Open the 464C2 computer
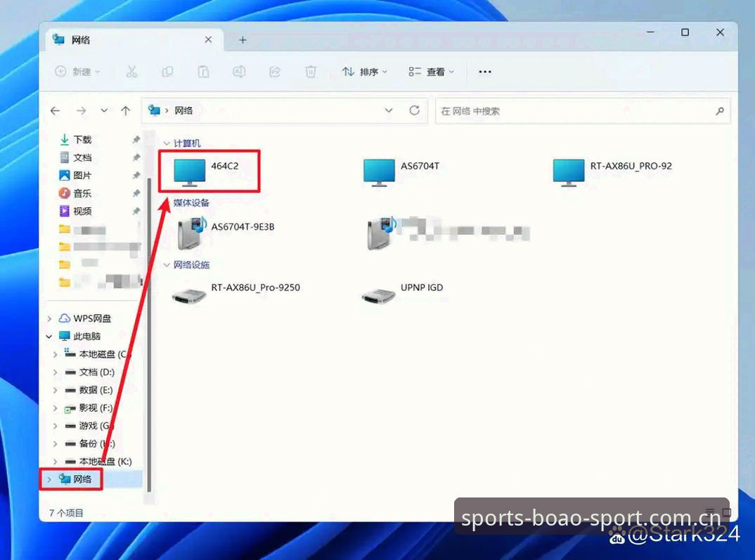755x560 pixels. (207, 171)
